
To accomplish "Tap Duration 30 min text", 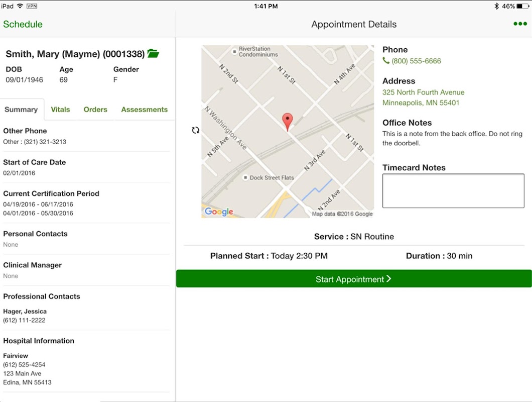I will pyautogui.click(x=439, y=256).
